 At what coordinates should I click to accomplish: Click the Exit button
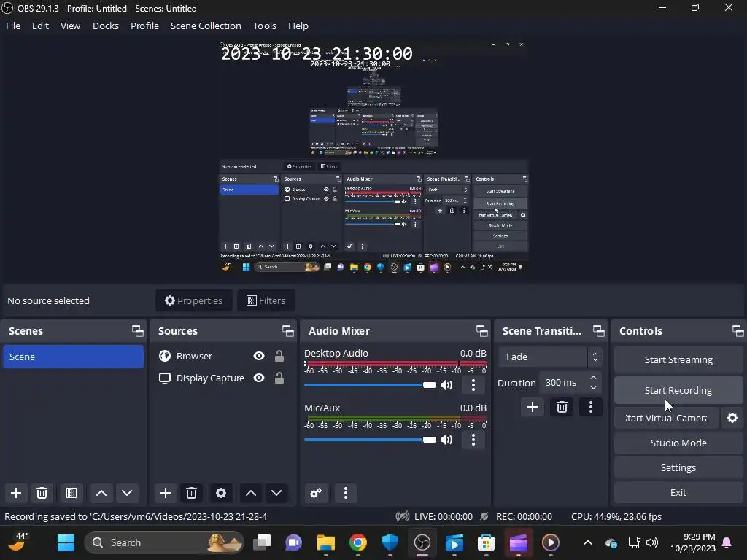coord(678,492)
